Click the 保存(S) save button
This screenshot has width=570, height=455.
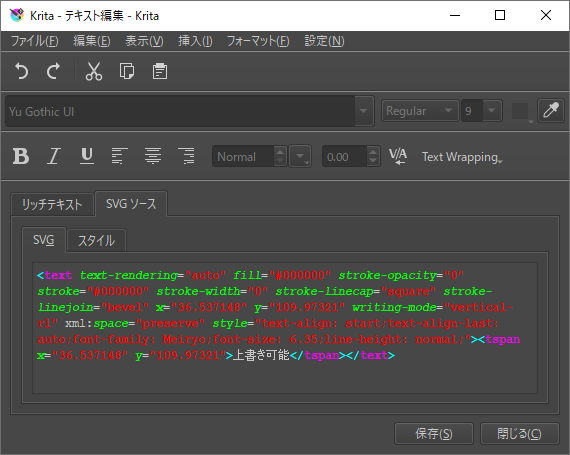[x=434, y=434]
